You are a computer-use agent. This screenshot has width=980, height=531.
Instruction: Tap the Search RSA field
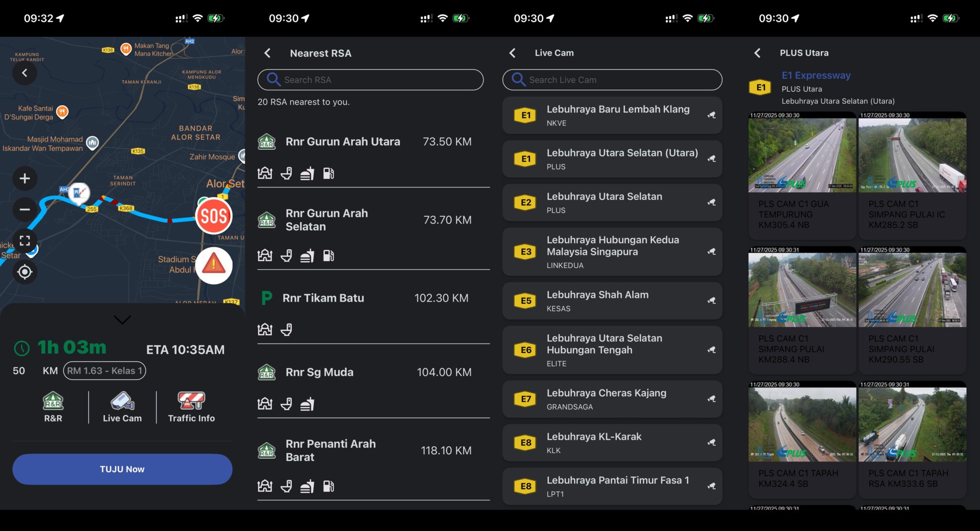[x=370, y=80]
